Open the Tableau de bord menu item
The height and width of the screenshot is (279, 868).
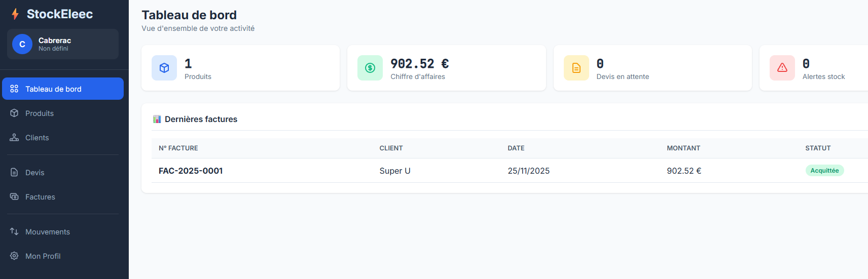pyautogui.click(x=63, y=89)
